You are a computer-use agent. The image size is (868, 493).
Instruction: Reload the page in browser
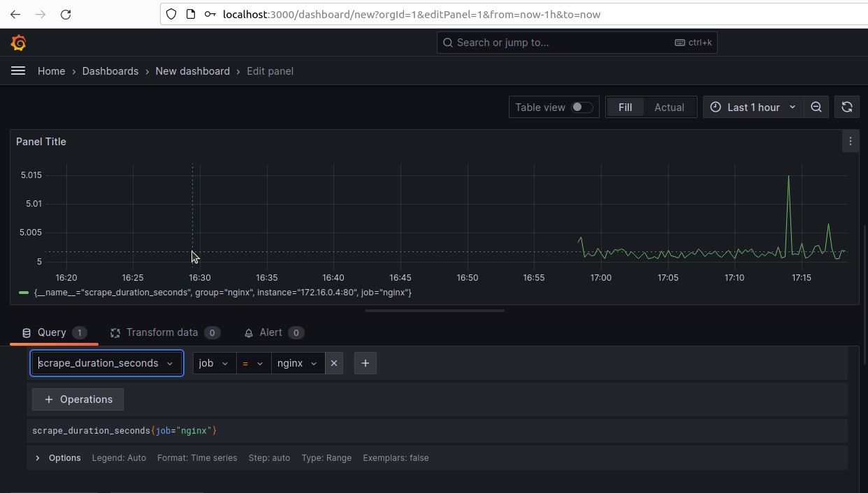[x=66, y=14]
